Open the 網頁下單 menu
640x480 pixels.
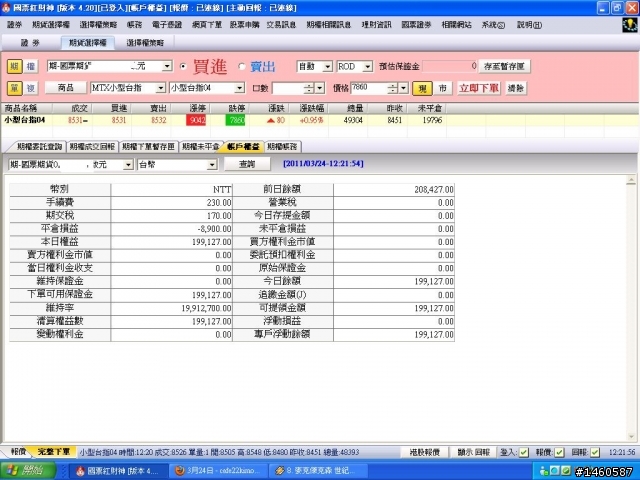207,25
